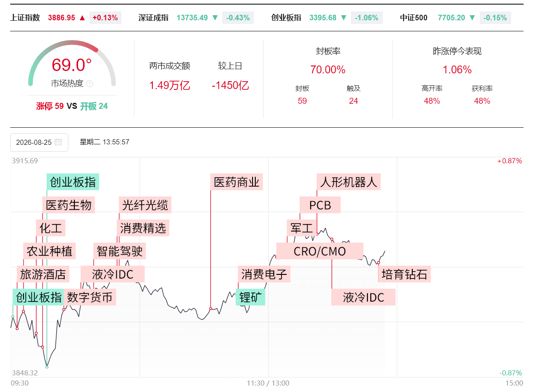Click the green down arrow beside 创业板指 index
Image resolution: width=536 pixels, height=392 pixels.
[344, 18]
